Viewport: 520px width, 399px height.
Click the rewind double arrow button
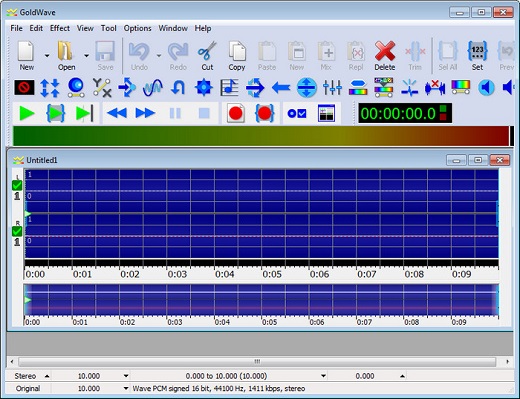[x=117, y=113]
